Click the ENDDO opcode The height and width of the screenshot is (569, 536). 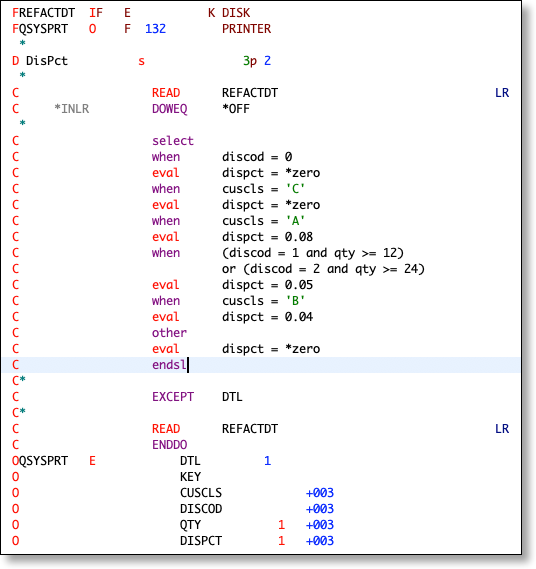pos(169,445)
